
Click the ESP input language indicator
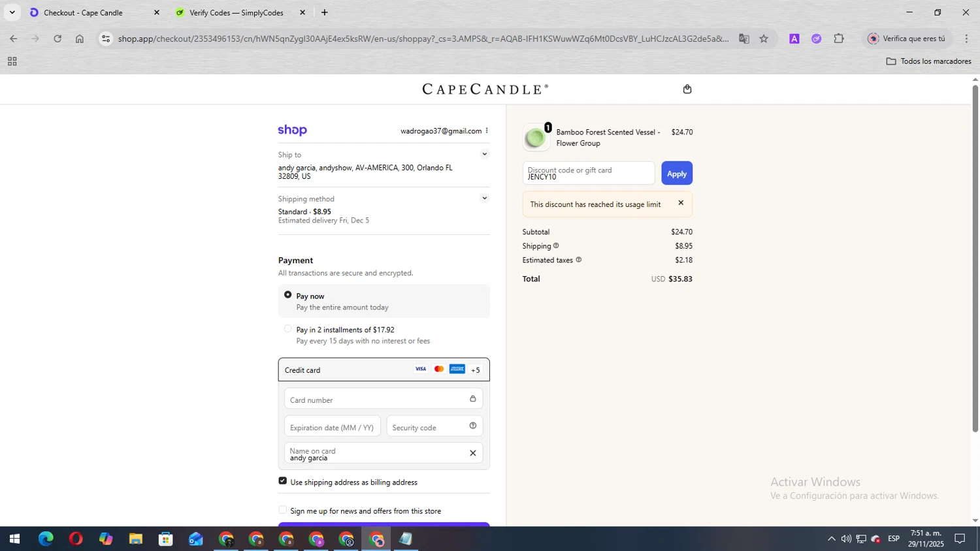coord(894,539)
